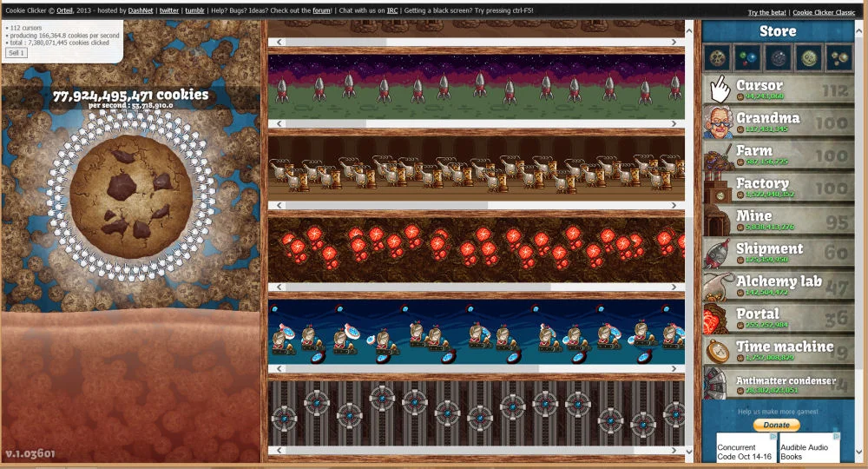Click the version number v.1.03601
This screenshot has width=868, height=469.
[30, 454]
